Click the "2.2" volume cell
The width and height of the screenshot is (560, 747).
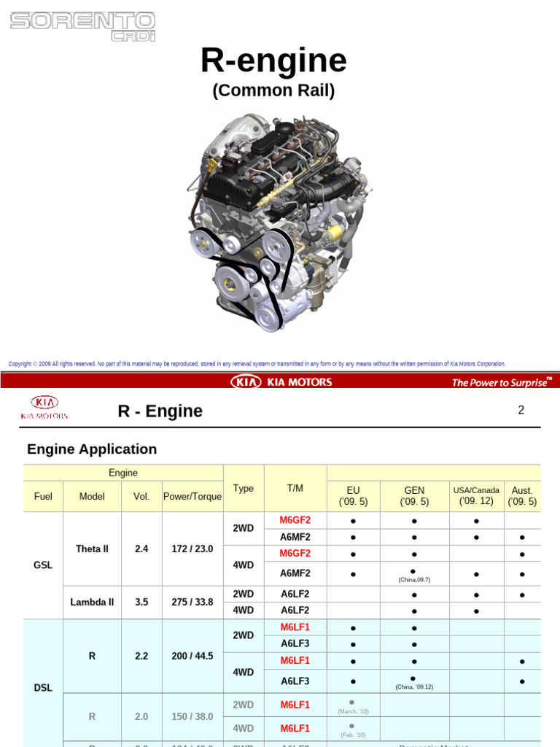tap(141, 656)
